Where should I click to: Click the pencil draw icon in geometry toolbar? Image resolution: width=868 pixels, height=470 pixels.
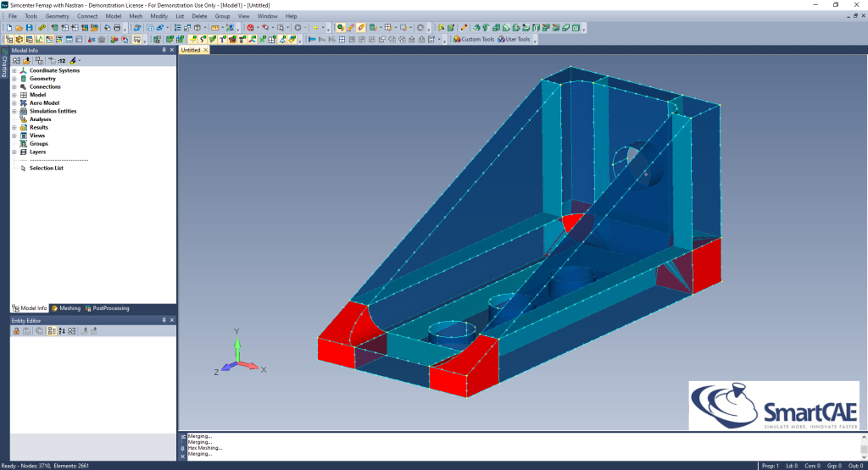click(x=464, y=28)
